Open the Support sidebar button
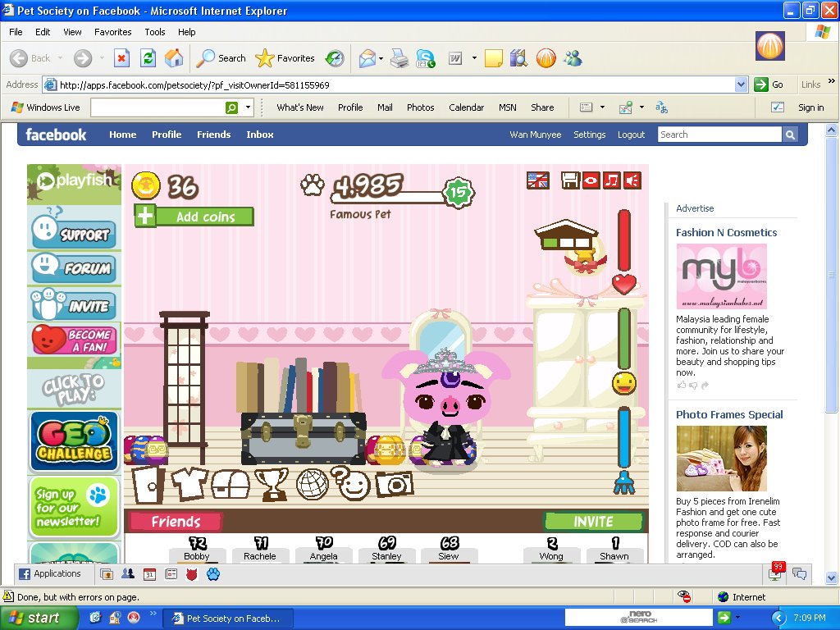840x630 pixels. tap(74, 231)
